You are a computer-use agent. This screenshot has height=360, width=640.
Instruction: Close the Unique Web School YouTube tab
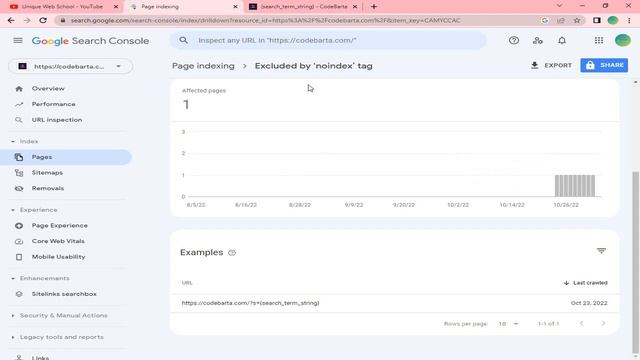coord(116,7)
